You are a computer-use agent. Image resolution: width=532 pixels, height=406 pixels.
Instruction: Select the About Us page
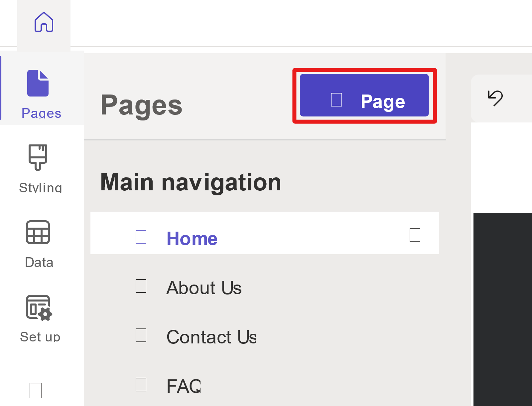(265, 287)
